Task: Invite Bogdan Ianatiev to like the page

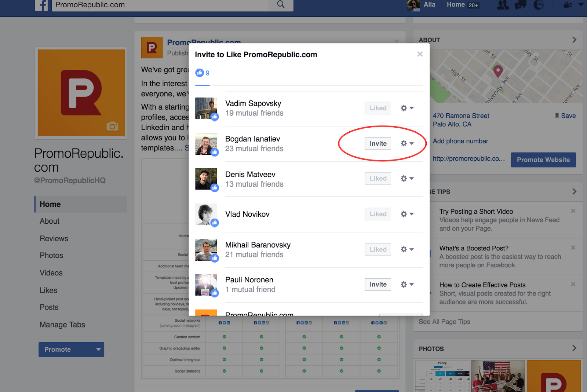Action: click(378, 143)
